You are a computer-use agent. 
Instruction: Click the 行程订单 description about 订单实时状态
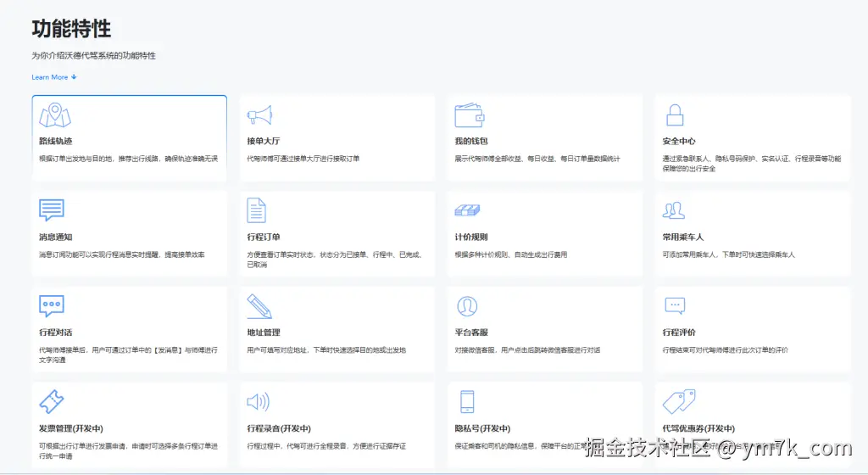(335, 259)
